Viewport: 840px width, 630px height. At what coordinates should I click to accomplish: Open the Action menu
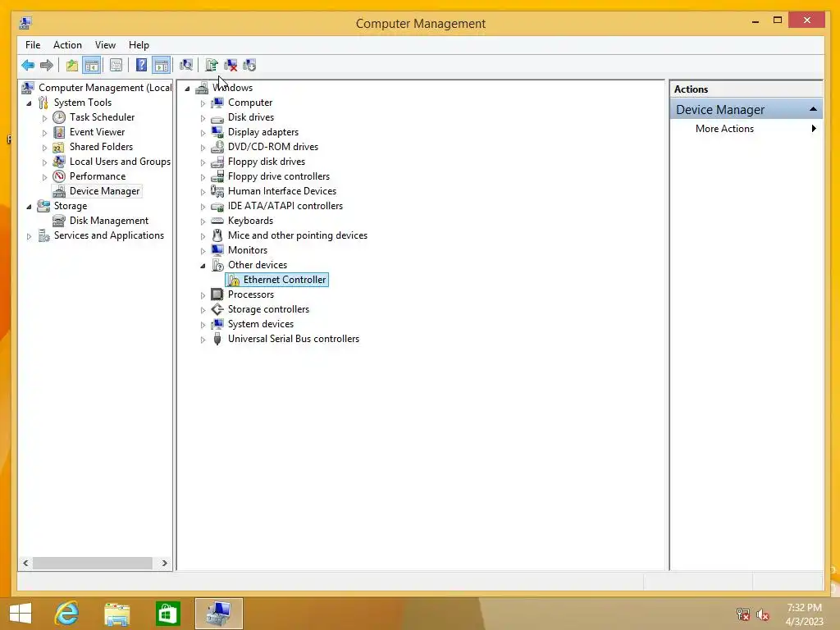67,45
